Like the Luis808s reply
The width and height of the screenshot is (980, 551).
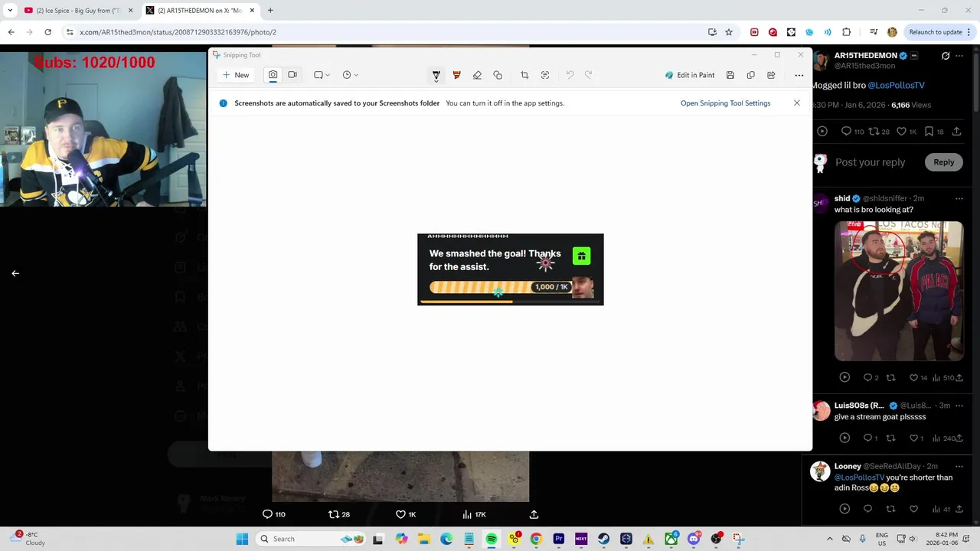pos(916,438)
